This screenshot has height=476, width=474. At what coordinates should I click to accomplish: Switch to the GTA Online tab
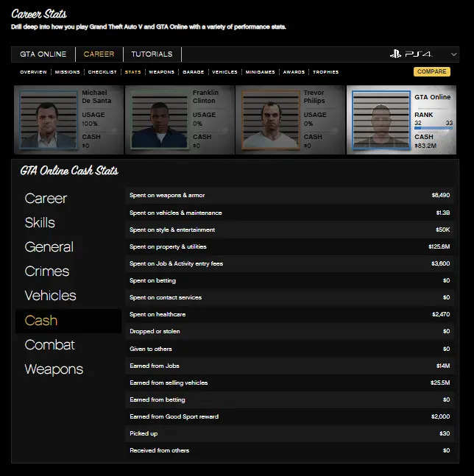43,54
